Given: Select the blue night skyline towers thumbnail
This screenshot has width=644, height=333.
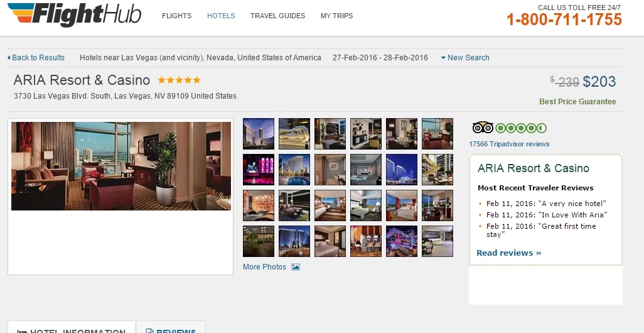Looking at the screenshot, I should [x=401, y=170].
